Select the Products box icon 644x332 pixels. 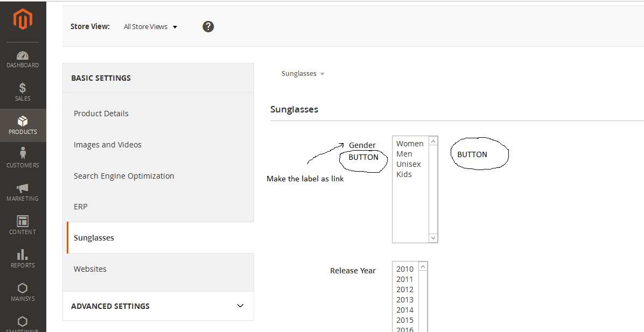(23, 122)
